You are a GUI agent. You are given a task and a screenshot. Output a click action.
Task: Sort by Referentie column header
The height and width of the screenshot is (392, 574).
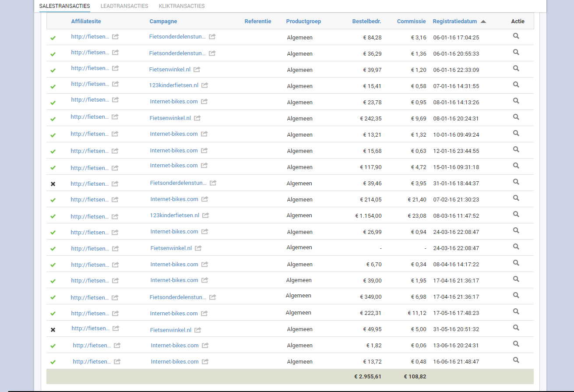pos(258,21)
